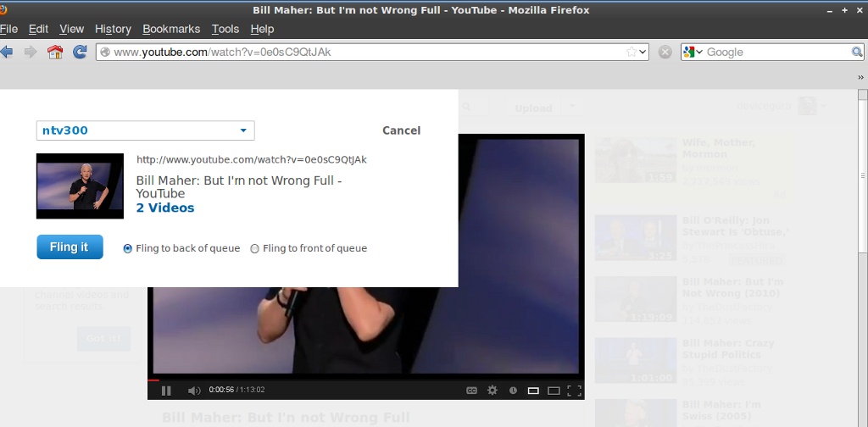The height and width of the screenshot is (427, 868).
Task: Click Cancel in the fling dialog
Action: pyautogui.click(x=401, y=130)
